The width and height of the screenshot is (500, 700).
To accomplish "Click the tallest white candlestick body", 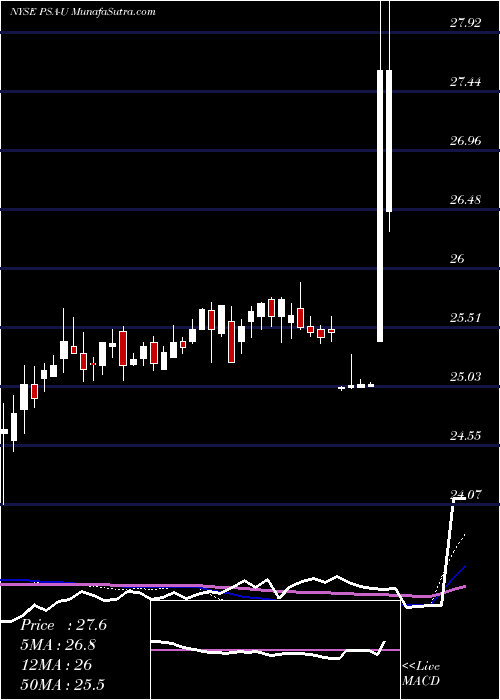I will click(380, 206).
